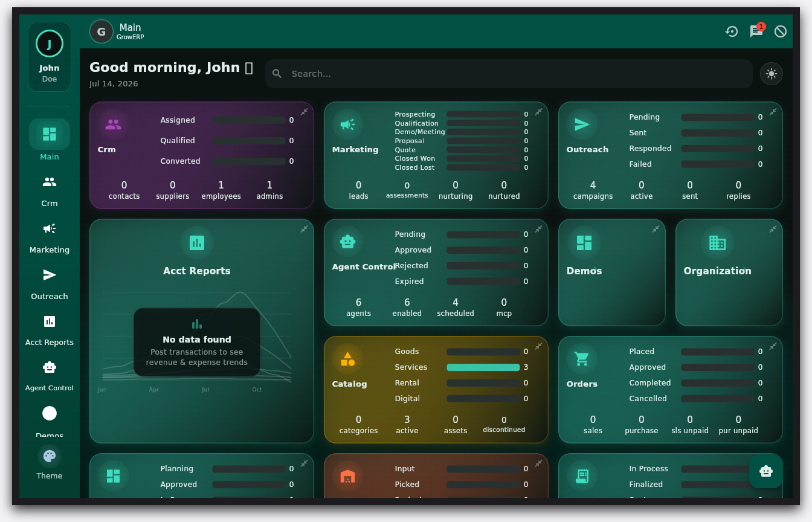Collapse the Organization card
The width and height of the screenshot is (812, 522).
click(x=773, y=229)
